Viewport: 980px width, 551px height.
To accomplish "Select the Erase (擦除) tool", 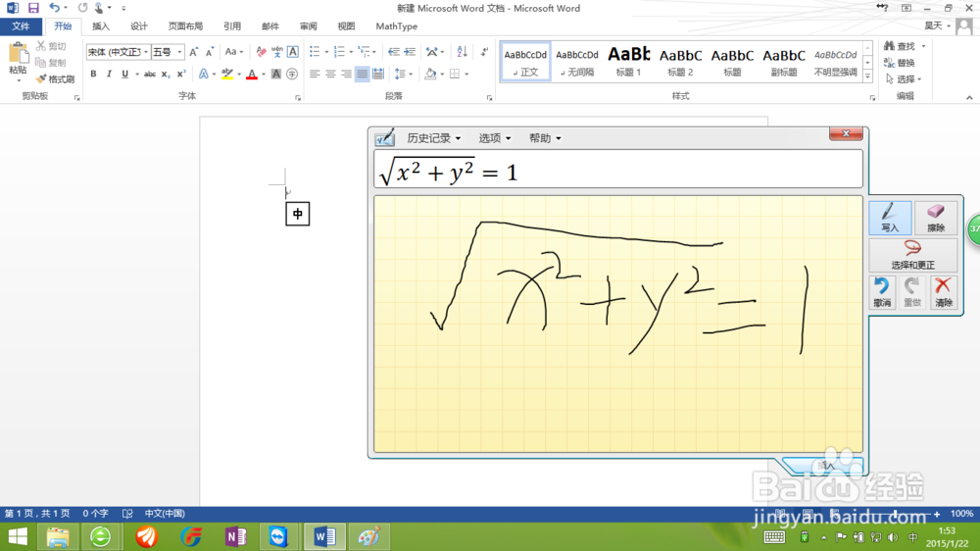I will tap(935, 218).
